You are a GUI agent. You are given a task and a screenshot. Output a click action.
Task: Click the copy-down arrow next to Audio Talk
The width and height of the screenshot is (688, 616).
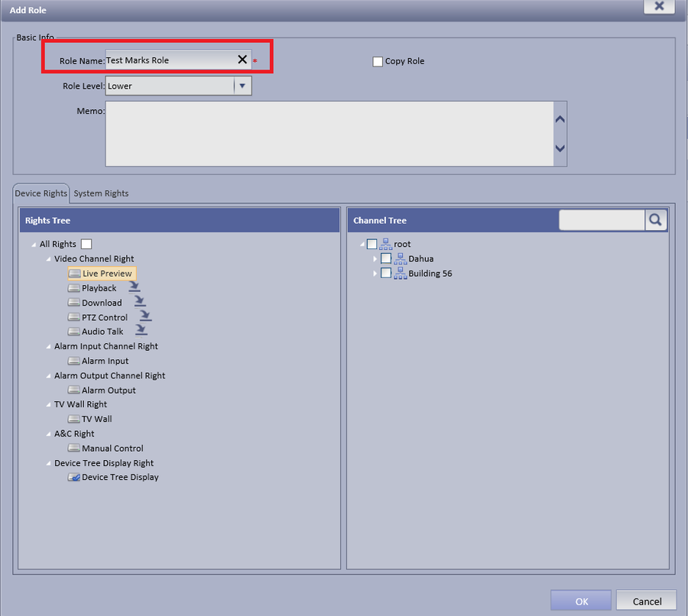(x=141, y=329)
